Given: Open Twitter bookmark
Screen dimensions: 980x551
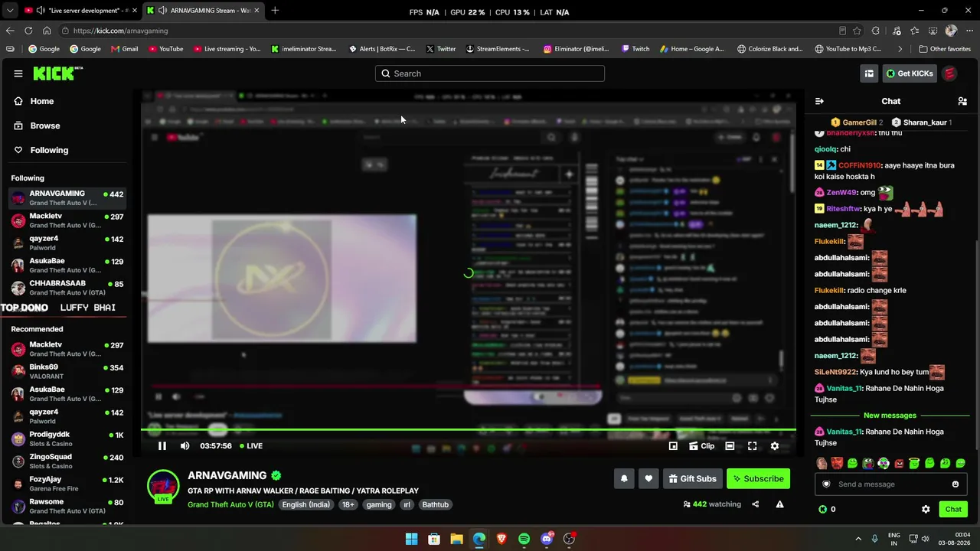Looking at the screenshot, I should (441, 49).
